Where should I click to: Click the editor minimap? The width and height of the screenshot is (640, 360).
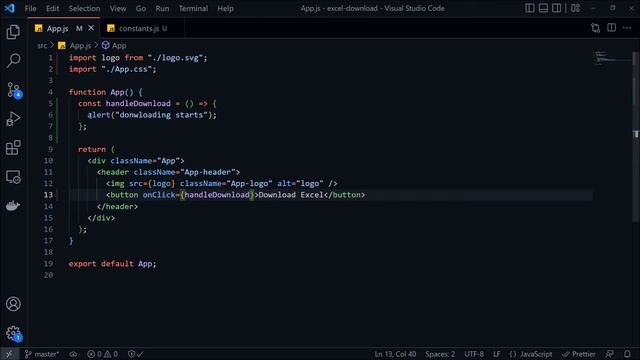pyautogui.click(x=611, y=58)
